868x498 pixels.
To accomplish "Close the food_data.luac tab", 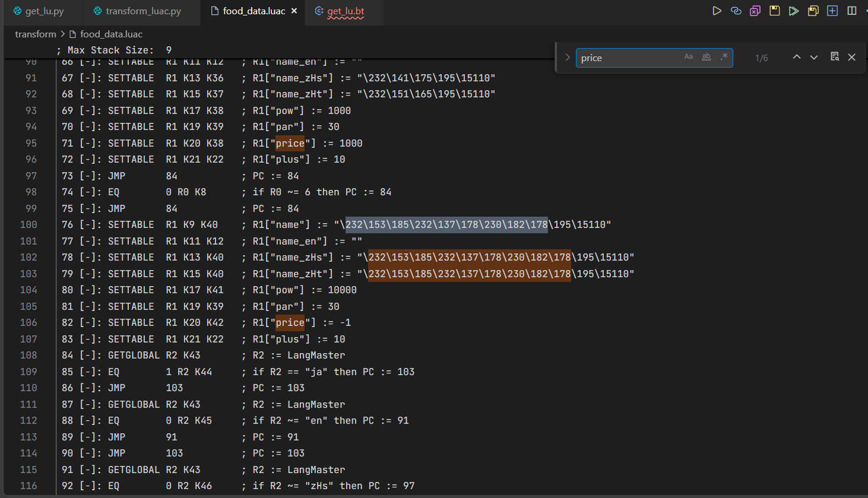I will 294,11.
